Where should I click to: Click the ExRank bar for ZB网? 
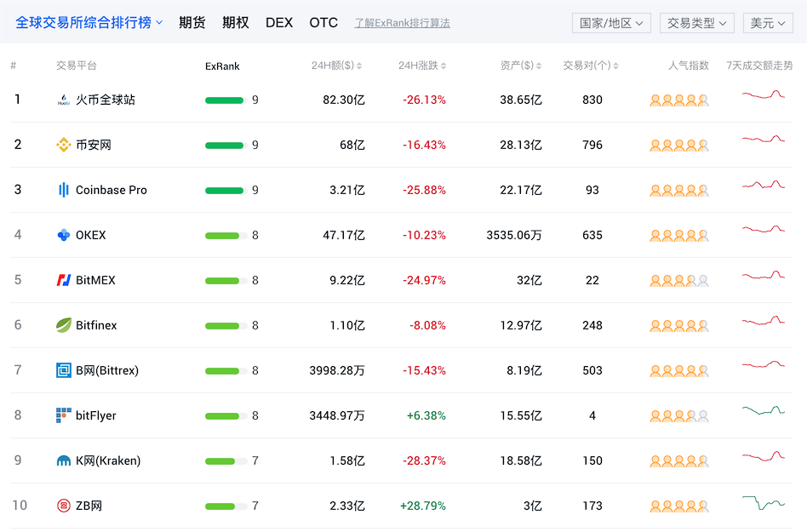click(x=226, y=506)
